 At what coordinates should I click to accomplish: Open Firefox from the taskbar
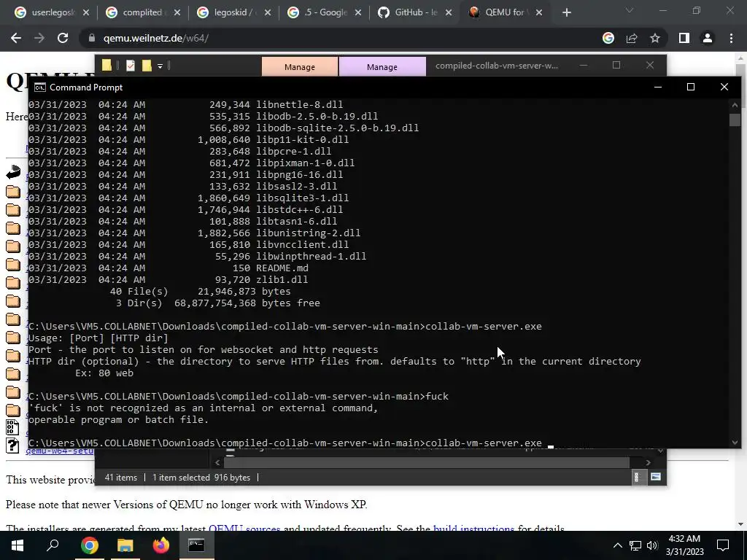tap(161, 545)
